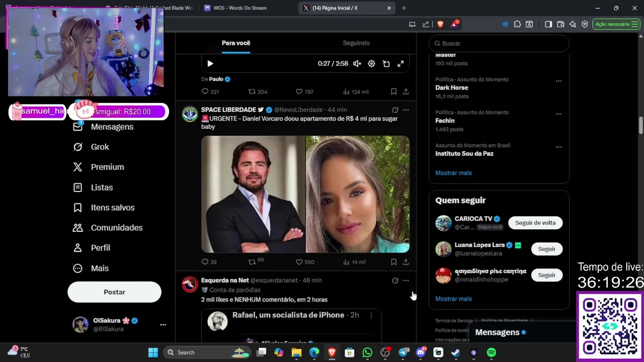Follow Luana Lopes Lara
This screenshot has width=644, height=362.
pyautogui.click(x=546, y=249)
